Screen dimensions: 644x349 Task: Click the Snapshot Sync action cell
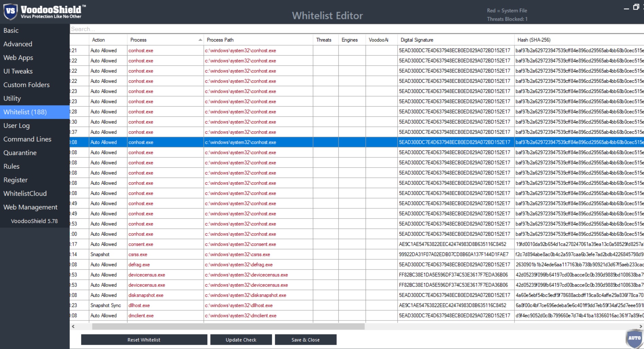(108, 306)
